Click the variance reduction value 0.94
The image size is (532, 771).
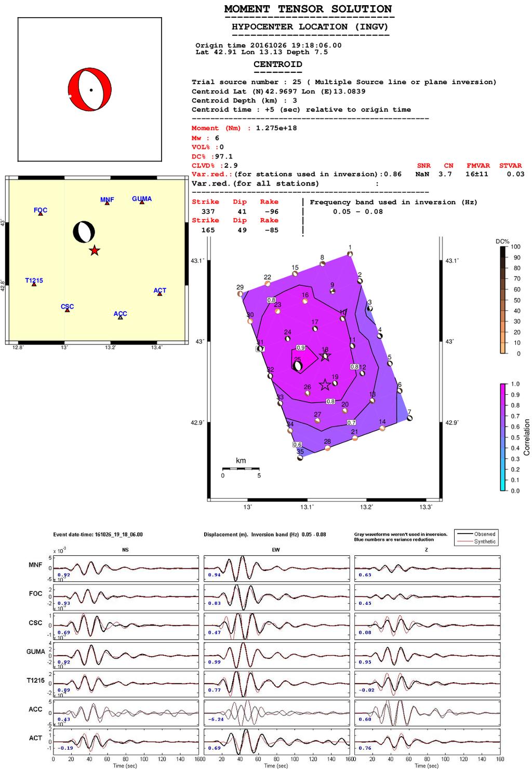point(214,575)
